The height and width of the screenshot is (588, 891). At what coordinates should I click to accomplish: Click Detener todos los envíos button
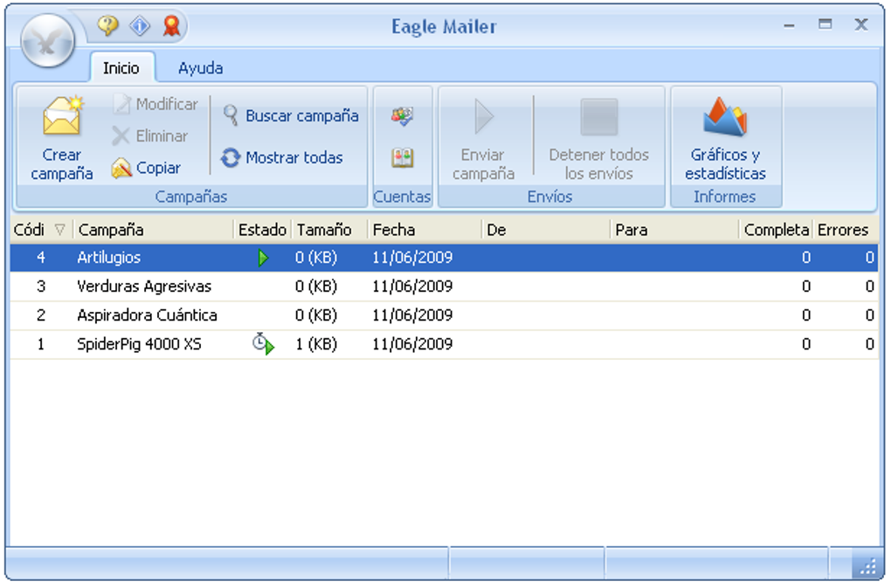click(599, 139)
